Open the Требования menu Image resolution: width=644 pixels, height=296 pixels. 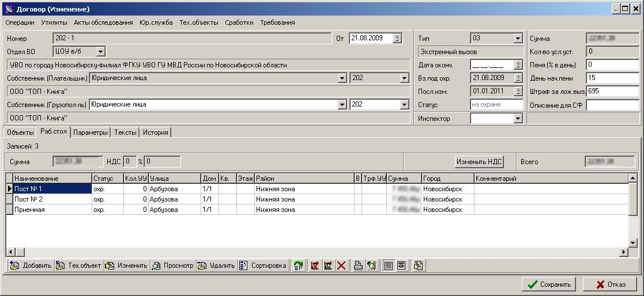[x=278, y=22]
